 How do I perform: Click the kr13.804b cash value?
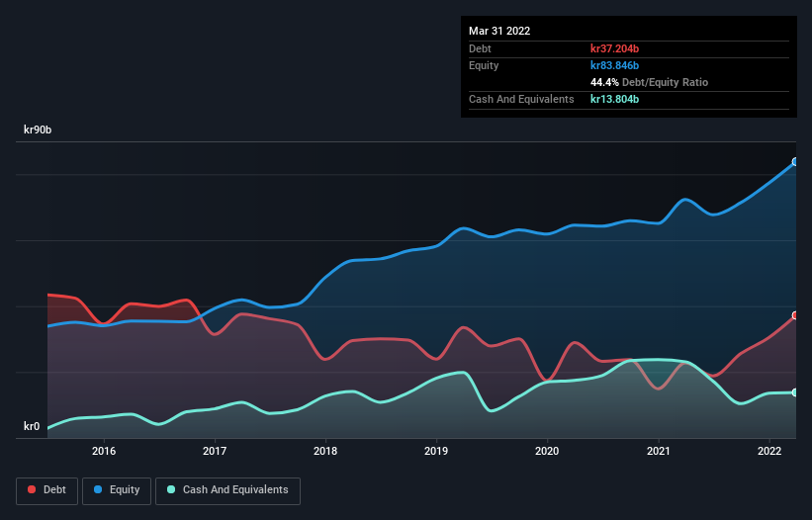tap(615, 99)
